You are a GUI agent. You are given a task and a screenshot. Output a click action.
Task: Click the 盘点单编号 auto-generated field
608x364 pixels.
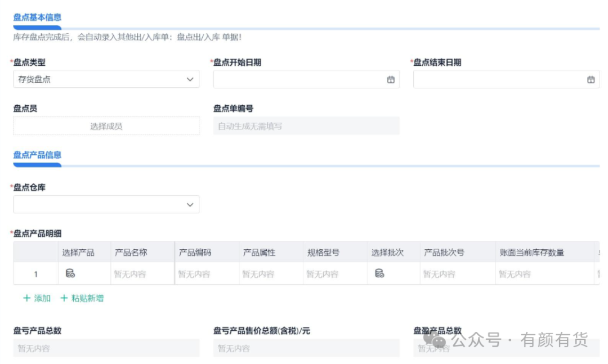pos(306,126)
